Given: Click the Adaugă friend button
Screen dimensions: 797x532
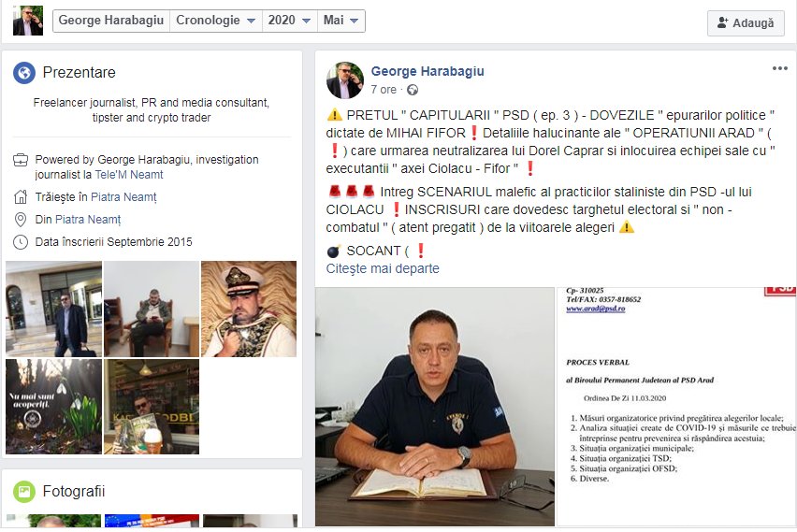Looking at the screenshot, I should pos(746,22).
